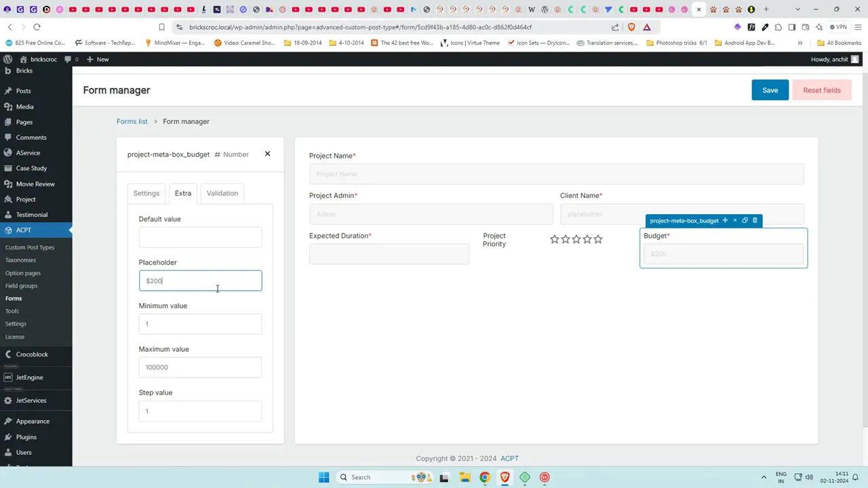Select the JetEngine plugin in the sidebar
The height and width of the screenshot is (488, 868).
(29, 377)
